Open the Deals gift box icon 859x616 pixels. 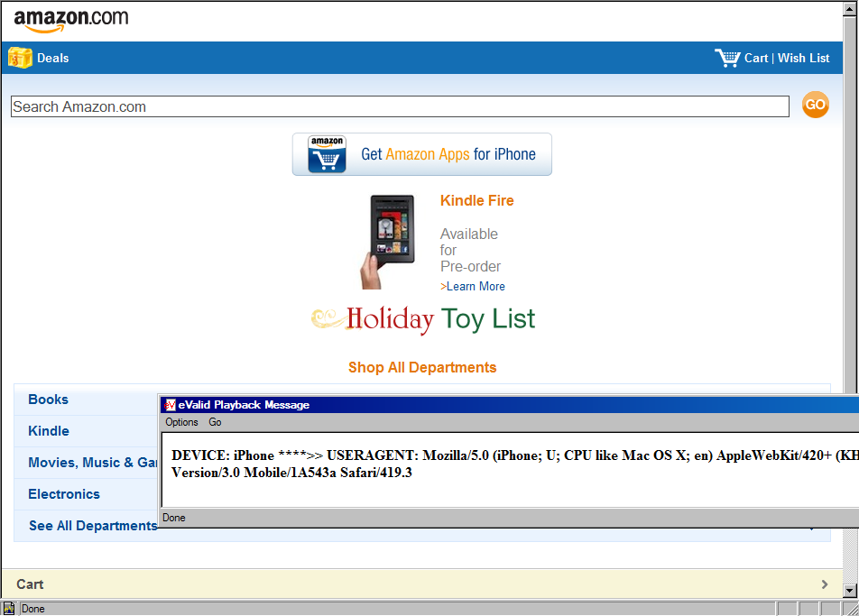tap(20, 58)
